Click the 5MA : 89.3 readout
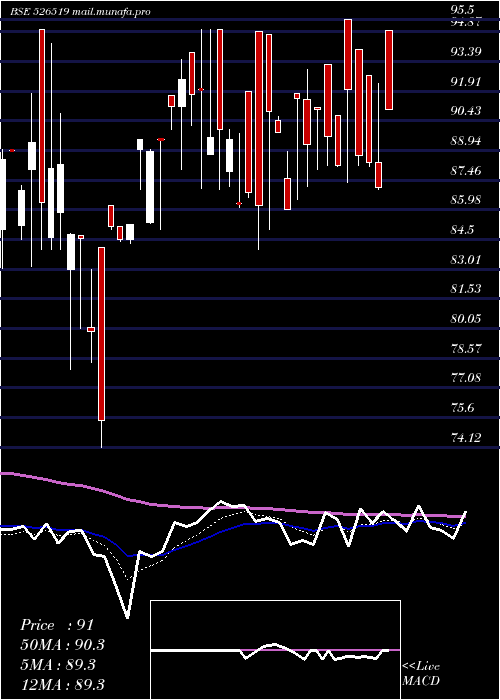The image size is (500, 700). click(x=58, y=665)
